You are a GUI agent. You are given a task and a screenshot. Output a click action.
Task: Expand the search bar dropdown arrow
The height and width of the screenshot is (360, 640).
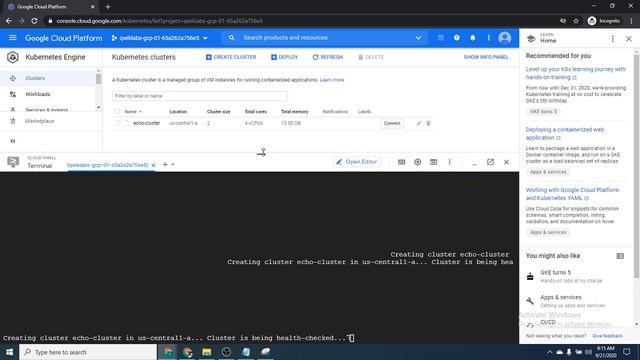coord(418,38)
